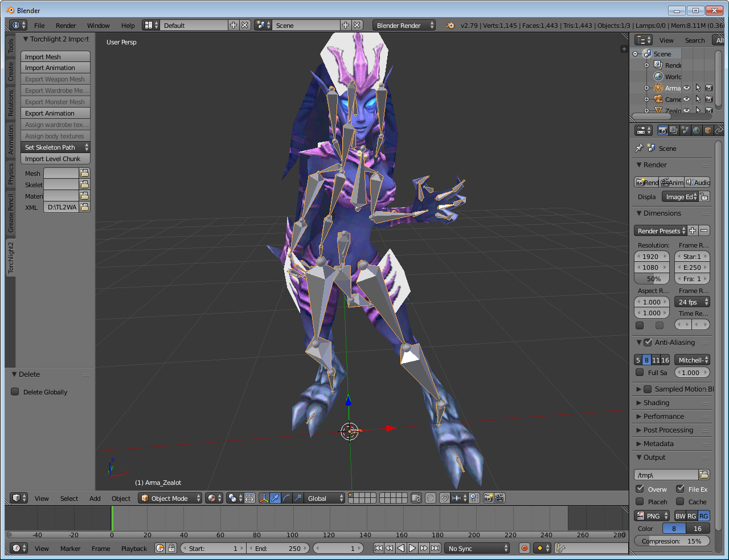This screenshot has width=729, height=560.
Task: Click the OpenGL render active viewport icon
Action: (488, 498)
